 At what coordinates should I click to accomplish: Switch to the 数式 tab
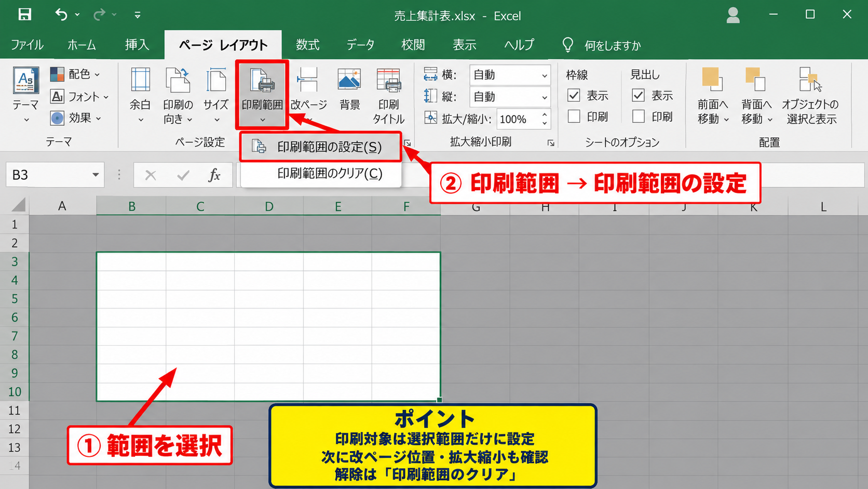pos(307,45)
